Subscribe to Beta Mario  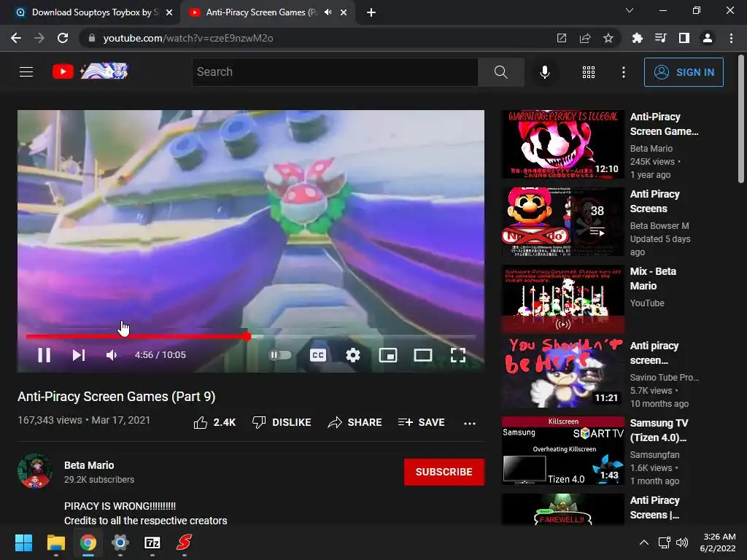pos(444,472)
